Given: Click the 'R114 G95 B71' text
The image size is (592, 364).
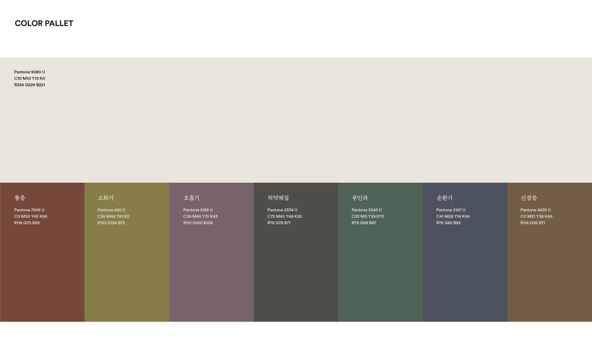Looking at the screenshot, I should [533, 223].
